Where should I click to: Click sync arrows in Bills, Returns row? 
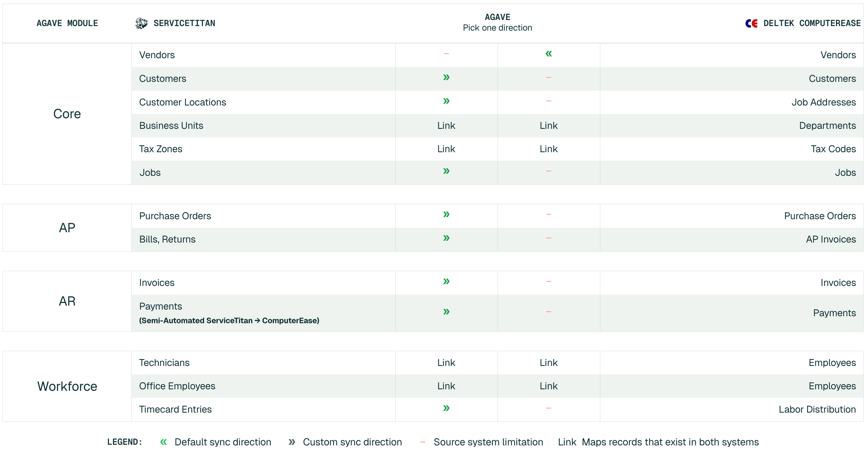tap(446, 238)
